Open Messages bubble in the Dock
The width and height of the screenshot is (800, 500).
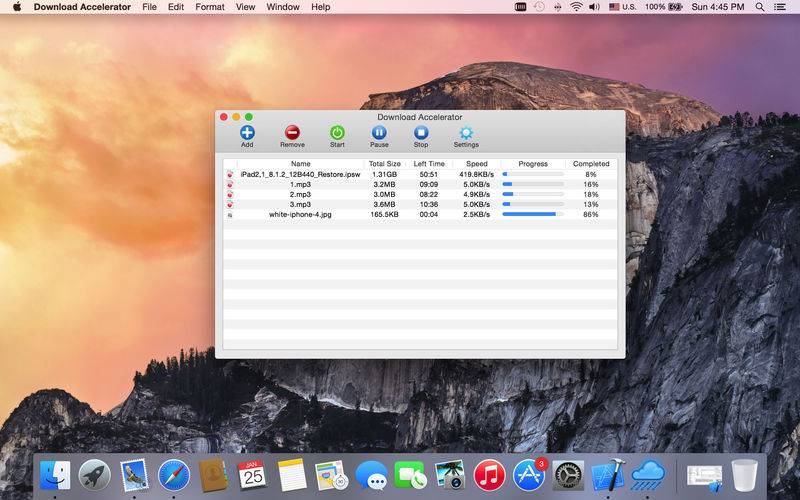click(x=371, y=476)
